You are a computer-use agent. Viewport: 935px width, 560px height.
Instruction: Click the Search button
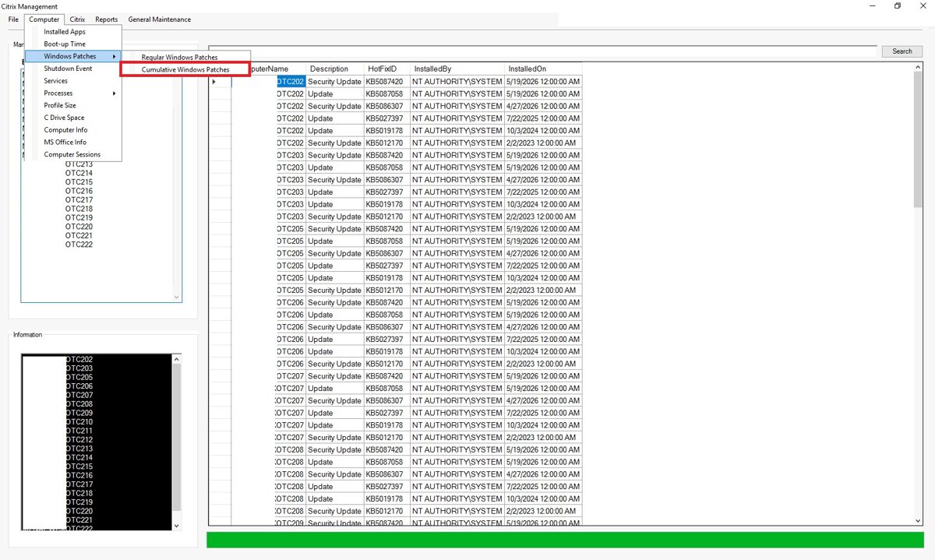click(902, 51)
